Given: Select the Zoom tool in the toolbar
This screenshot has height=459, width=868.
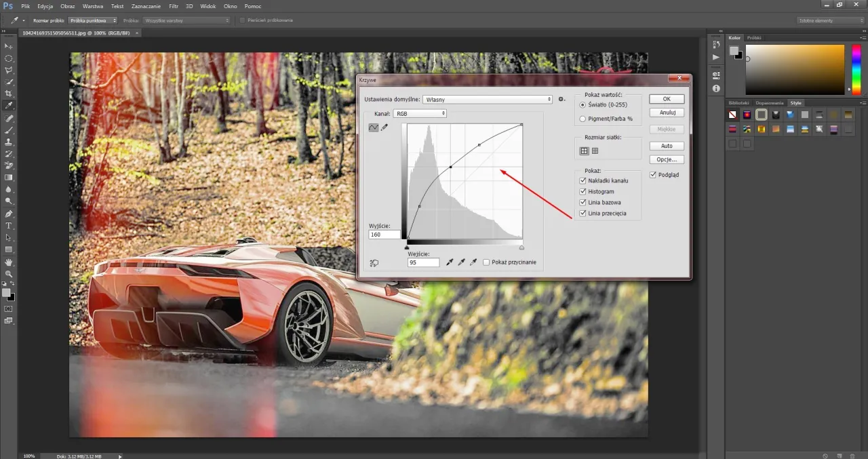Looking at the screenshot, I should point(8,274).
